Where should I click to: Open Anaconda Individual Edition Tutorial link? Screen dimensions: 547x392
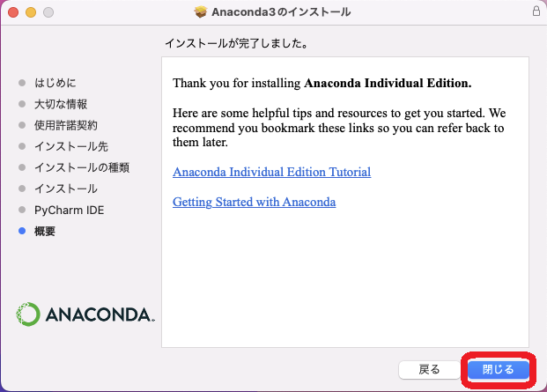pyautogui.click(x=271, y=172)
